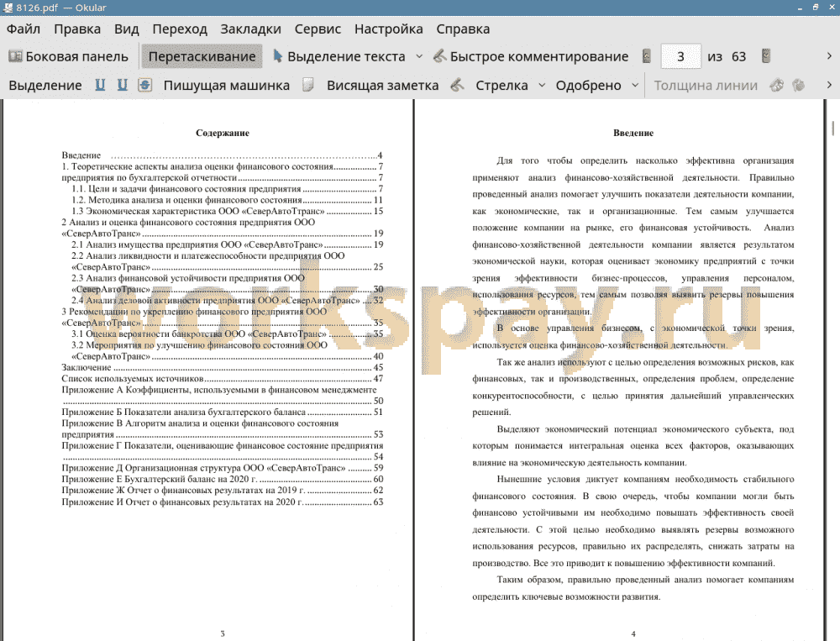Click the Толщина линии control
Viewport: 840px width, 641px height.
(x=706, y=85)
